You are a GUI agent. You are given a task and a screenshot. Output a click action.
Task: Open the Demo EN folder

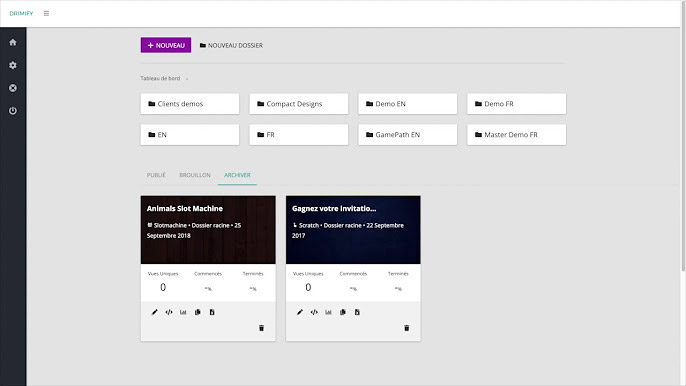click(408, 104)
